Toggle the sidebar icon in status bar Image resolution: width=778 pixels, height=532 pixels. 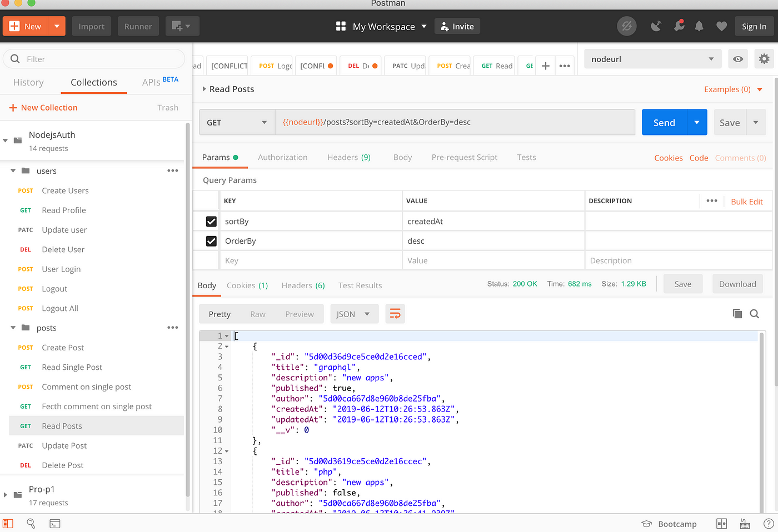(8, 523)
